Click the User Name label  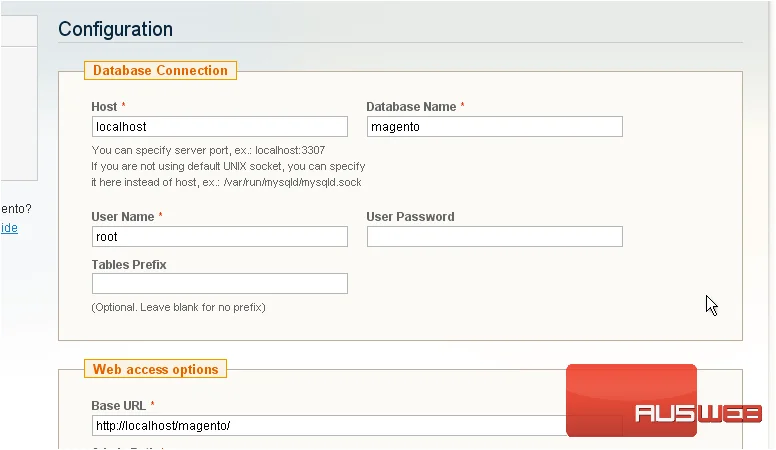[x=123, y=217]
